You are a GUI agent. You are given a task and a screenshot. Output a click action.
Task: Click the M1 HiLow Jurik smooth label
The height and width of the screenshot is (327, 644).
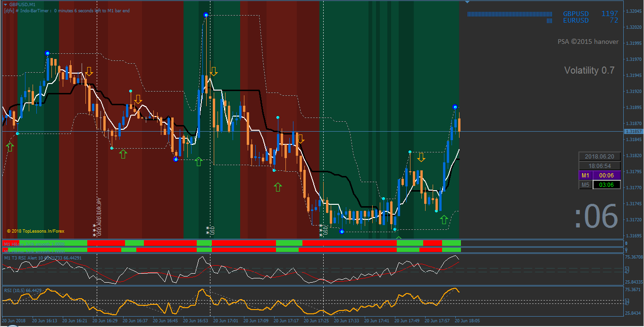(x=34, y=243)
